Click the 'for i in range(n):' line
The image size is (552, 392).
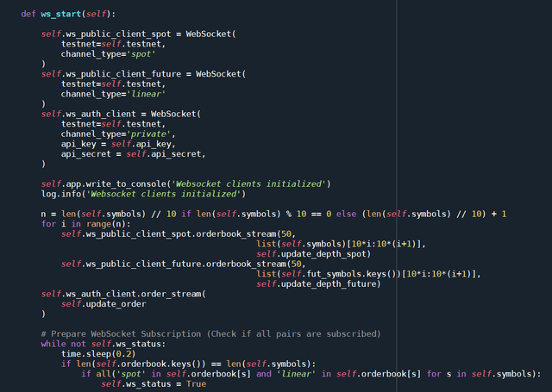(x=85, y=224)
